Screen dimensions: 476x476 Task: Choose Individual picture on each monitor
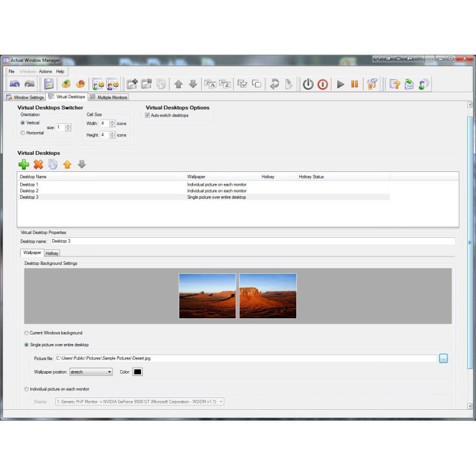click(26, 389)
